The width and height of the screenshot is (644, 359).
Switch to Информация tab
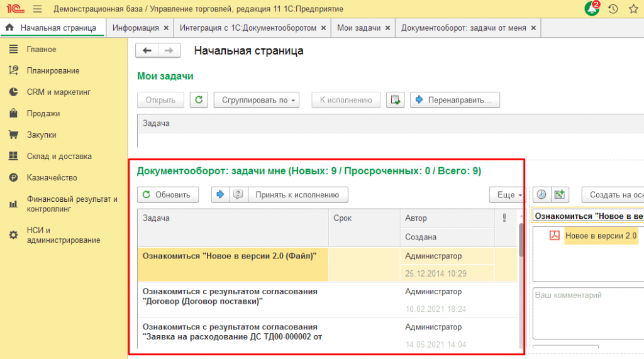(x=136, y=28)
